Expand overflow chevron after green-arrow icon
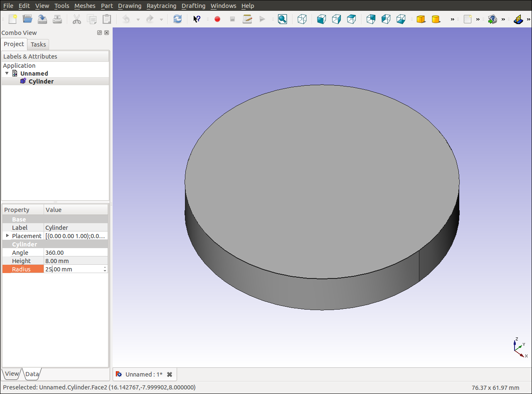Image resolution: width=532 pixels, height=394 pixels. pyautogui.click(x=503, y=19)
